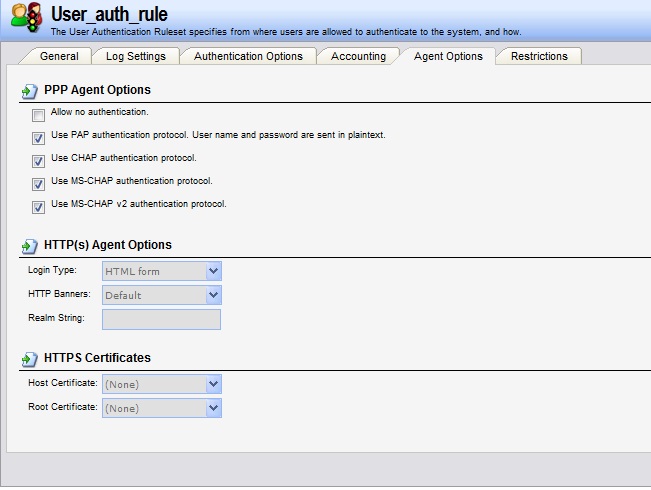Click the HTTPS Certificates section icon
This screenshot has height=490, width=651.
click(29, 358)
